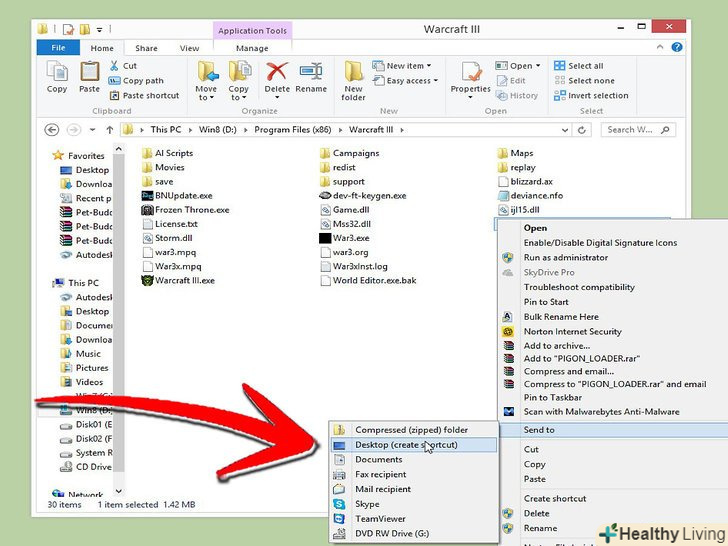Click the Copy icon in Clipboard group
The image size is (728, 546).
57,73
